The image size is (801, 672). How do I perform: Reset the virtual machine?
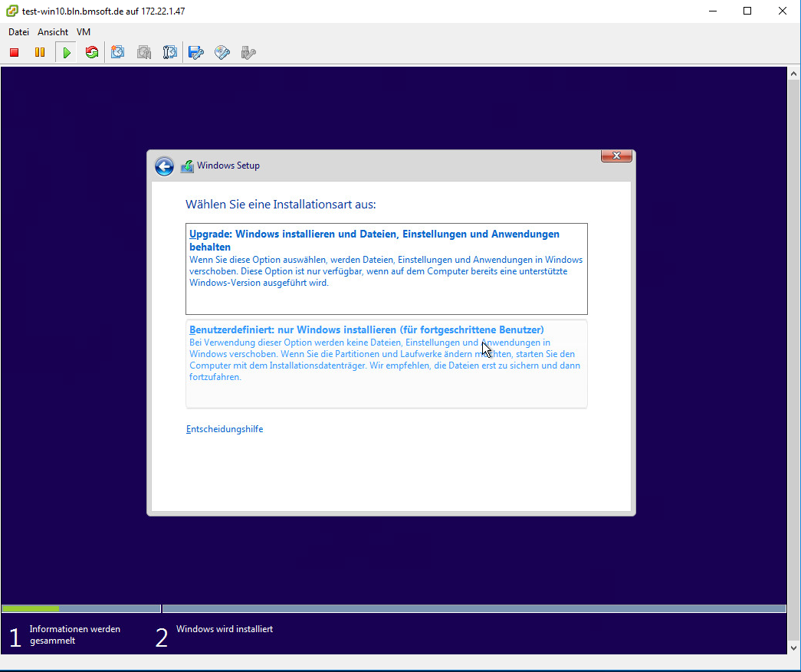coord(92,53)
